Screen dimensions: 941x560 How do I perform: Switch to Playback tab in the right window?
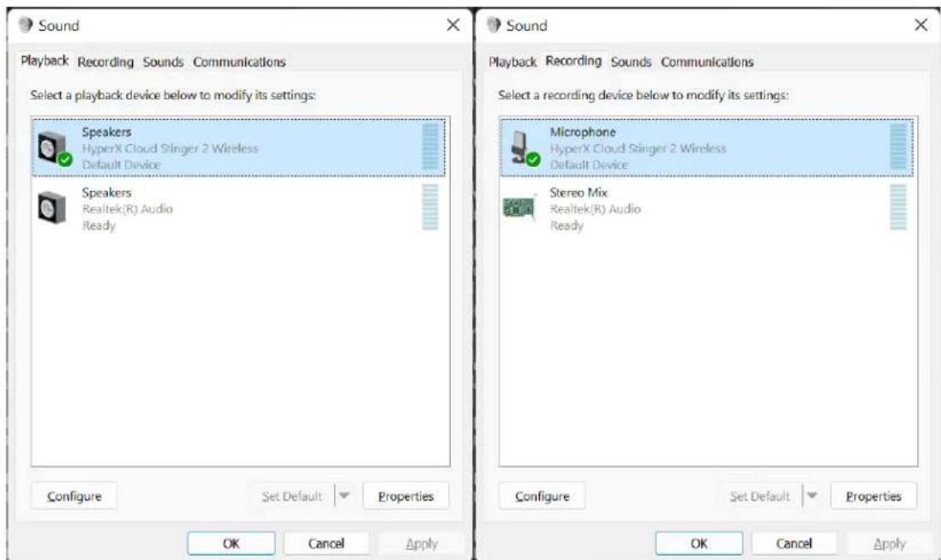coord(512,62)
